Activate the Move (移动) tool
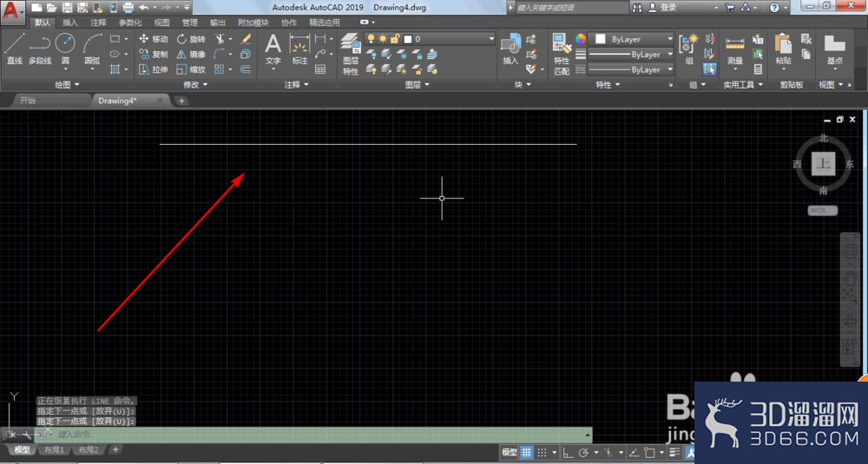 point(154,39)
